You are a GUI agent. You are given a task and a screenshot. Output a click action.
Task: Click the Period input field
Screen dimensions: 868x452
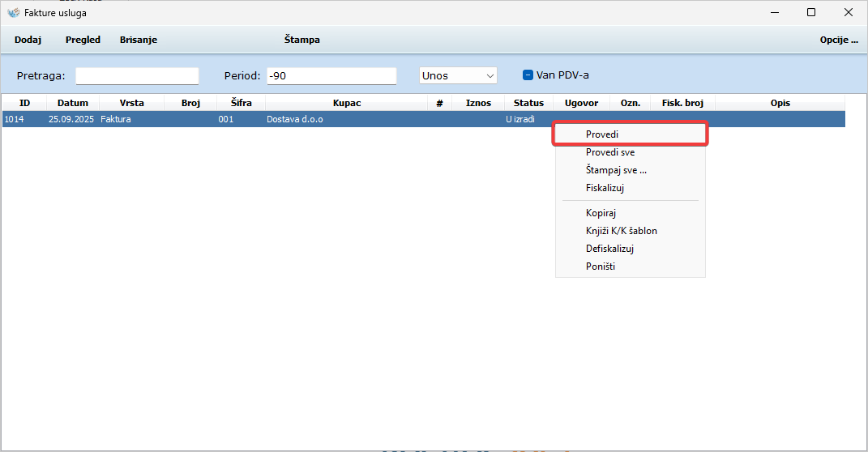tap(331, 76)
